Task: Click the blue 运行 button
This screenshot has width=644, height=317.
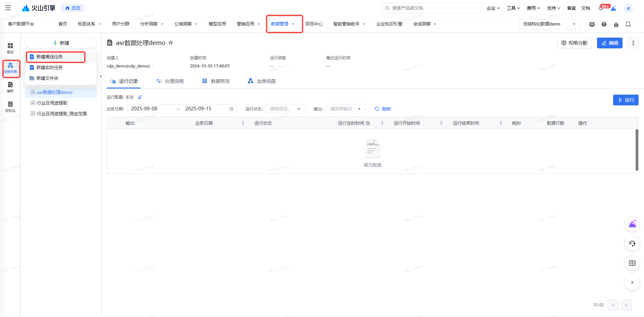Action: coord(626,100)
